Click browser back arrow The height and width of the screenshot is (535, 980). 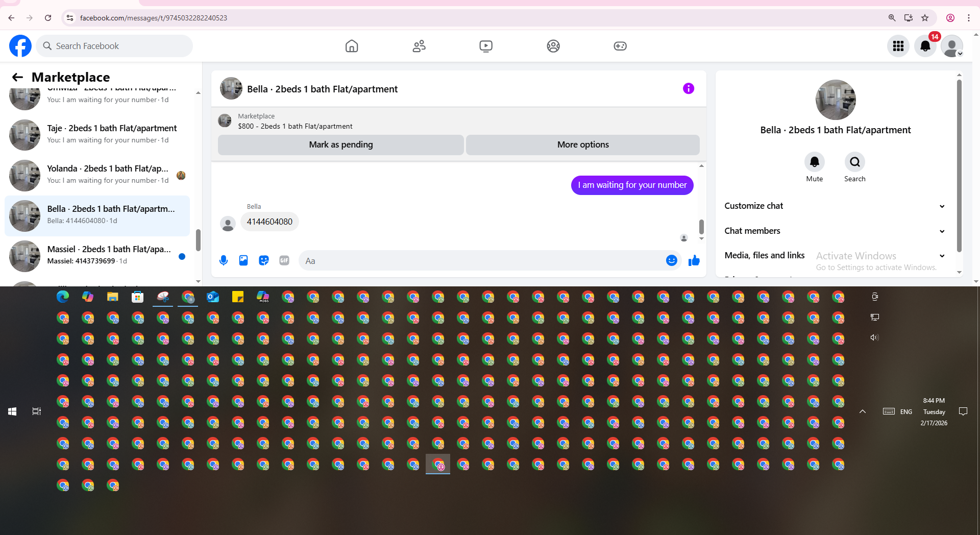pyautogui.click(x=11, y=18)
